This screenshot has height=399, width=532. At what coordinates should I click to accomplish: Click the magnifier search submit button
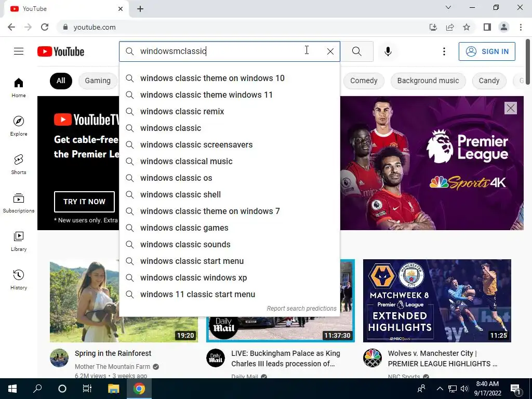click(356, 51)
